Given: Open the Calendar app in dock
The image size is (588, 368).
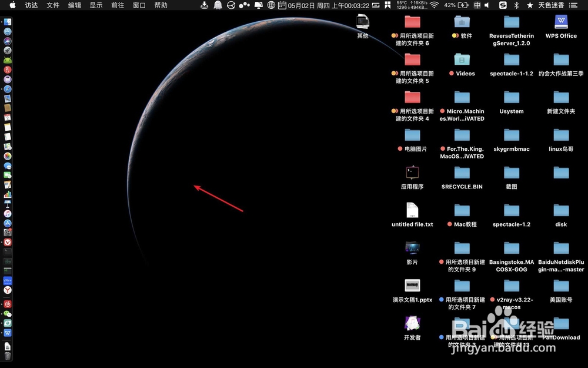Looking at the screenshot, I should click(x=8, y=118).
